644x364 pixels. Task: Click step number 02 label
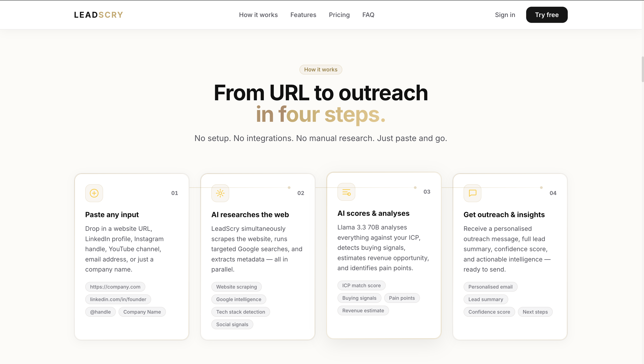(301, 193)
